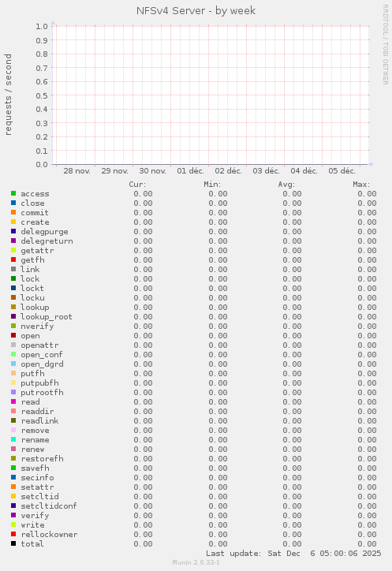Select the open_dgrd legend label
This screenshot has width=392, height=571.
tap(42, 364)
